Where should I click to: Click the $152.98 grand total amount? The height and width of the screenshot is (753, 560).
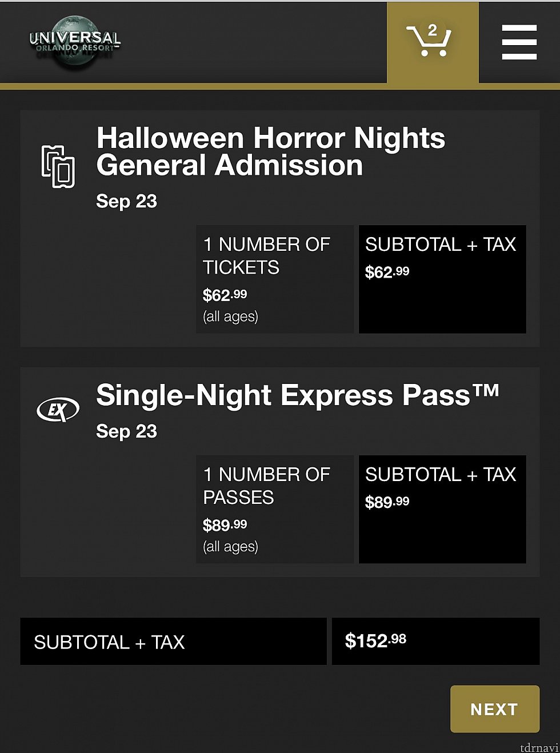[x=375, y=641]
